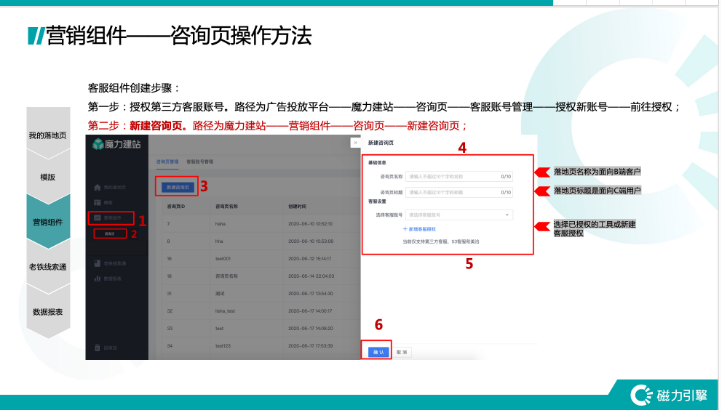Viewport: 721px width, 410px height.
Task: Click the 老铁线索通 chevron in slide navigation
Action: pyautogui.click(x=48, y=267)
